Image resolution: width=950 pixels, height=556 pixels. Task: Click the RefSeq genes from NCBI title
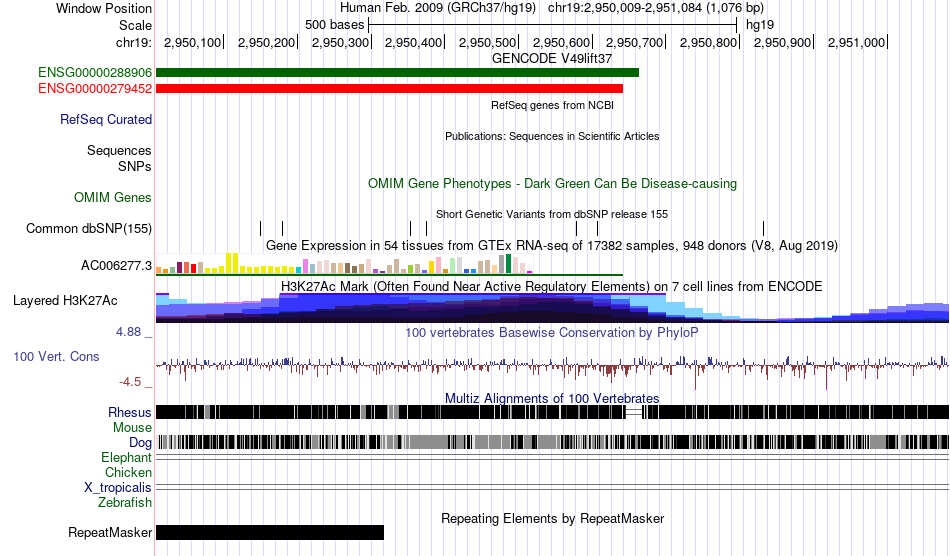[x=553, y=105]
